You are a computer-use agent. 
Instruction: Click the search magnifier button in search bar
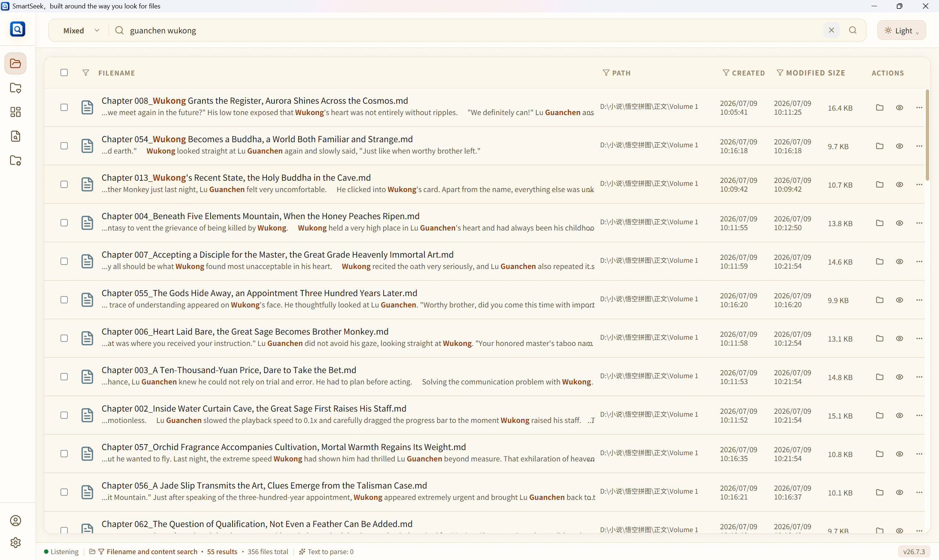853,30
